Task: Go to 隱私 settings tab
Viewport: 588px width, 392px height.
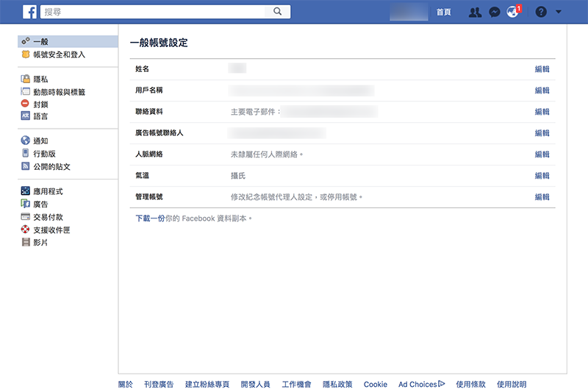Action: [x=40, y=79]
